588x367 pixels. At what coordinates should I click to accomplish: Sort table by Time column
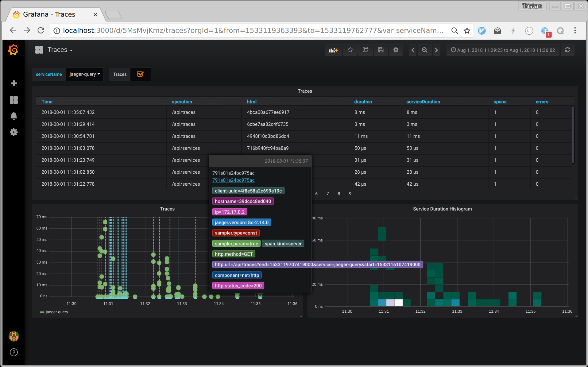(47, 102)
